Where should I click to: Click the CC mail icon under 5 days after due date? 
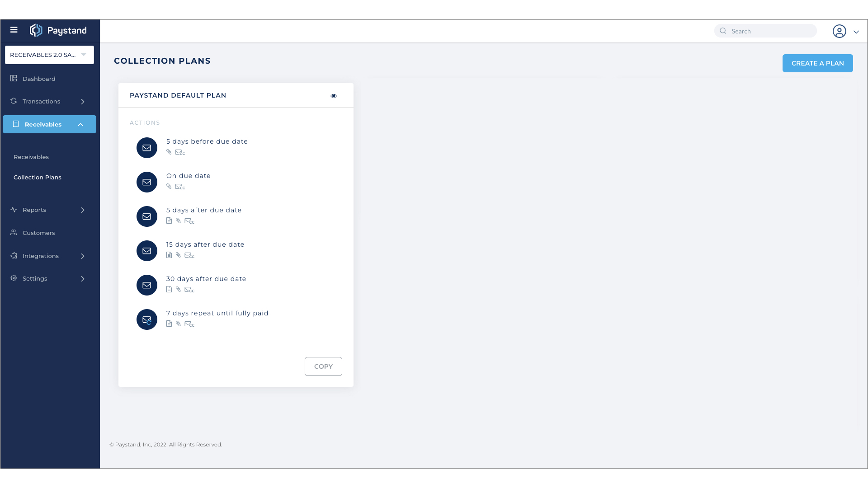click(189, 221)
